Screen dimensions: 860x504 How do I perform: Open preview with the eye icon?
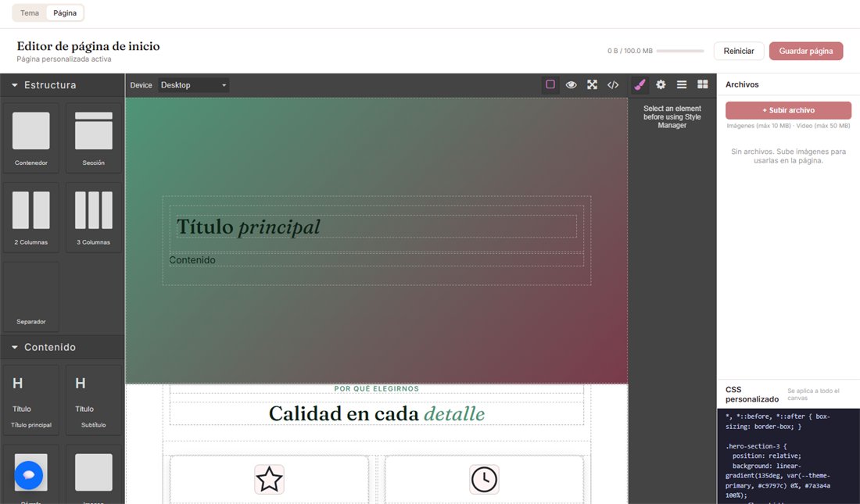pyautogui.click(x=571, y=84)
